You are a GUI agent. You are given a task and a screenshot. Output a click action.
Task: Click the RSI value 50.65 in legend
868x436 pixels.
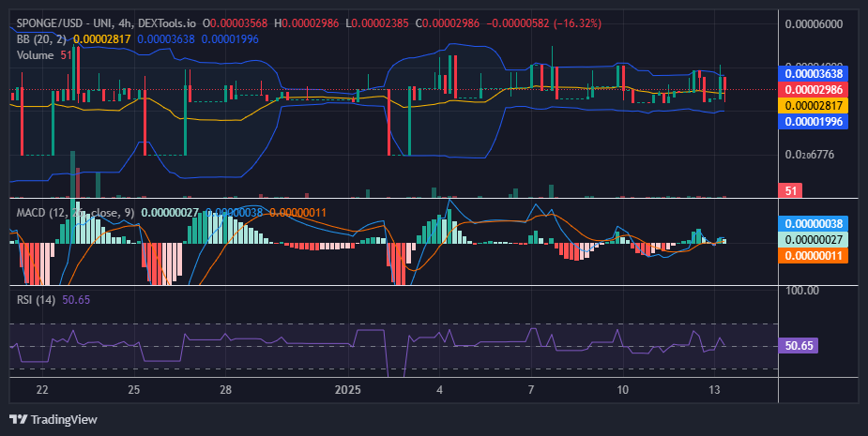76,300
